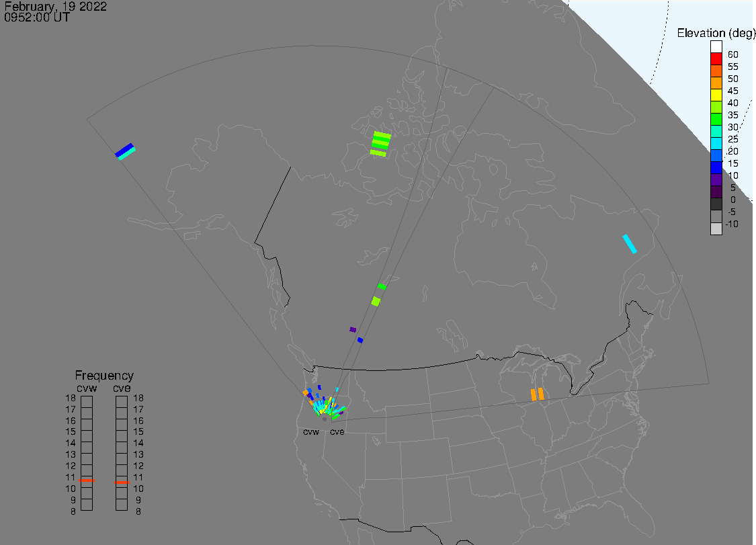Click the cvw radar station label
This screenshot has height=545, width=756.
click(x=311, y=431)
